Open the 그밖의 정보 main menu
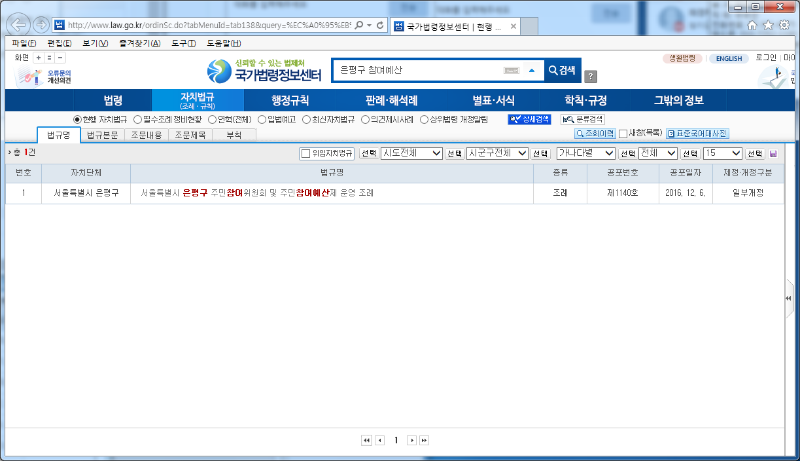 [679, 100]
